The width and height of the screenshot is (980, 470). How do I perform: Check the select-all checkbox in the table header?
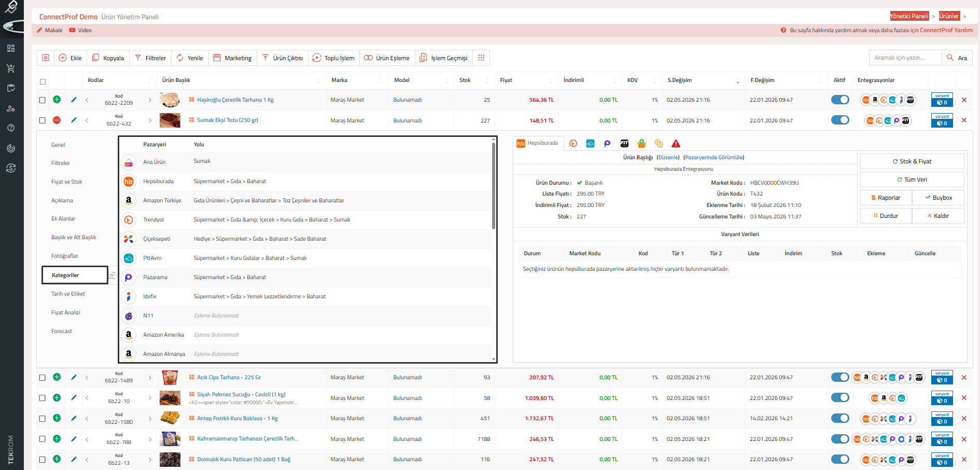43,81
